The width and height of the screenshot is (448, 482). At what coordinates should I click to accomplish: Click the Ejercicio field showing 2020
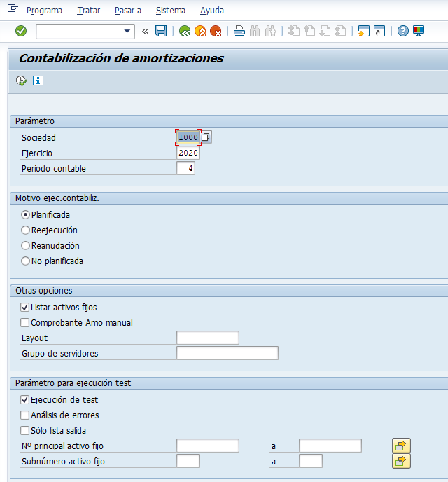[188, 153]
